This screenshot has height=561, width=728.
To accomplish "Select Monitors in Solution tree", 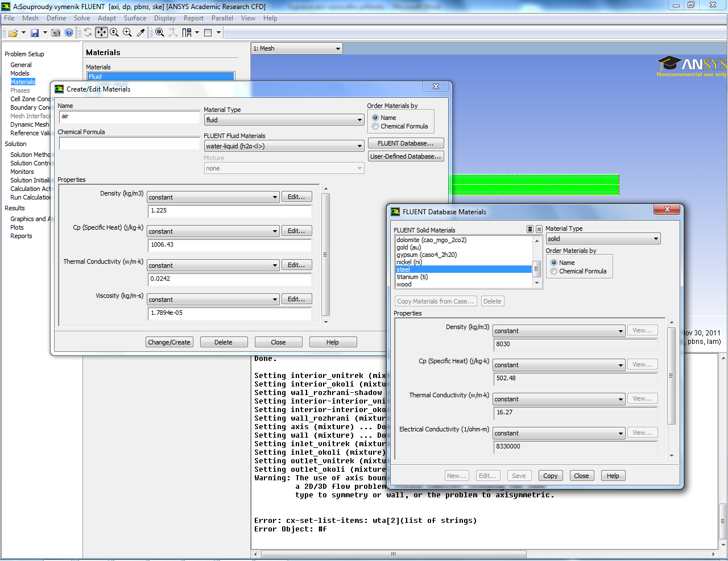I will click(x=22, y=172).
